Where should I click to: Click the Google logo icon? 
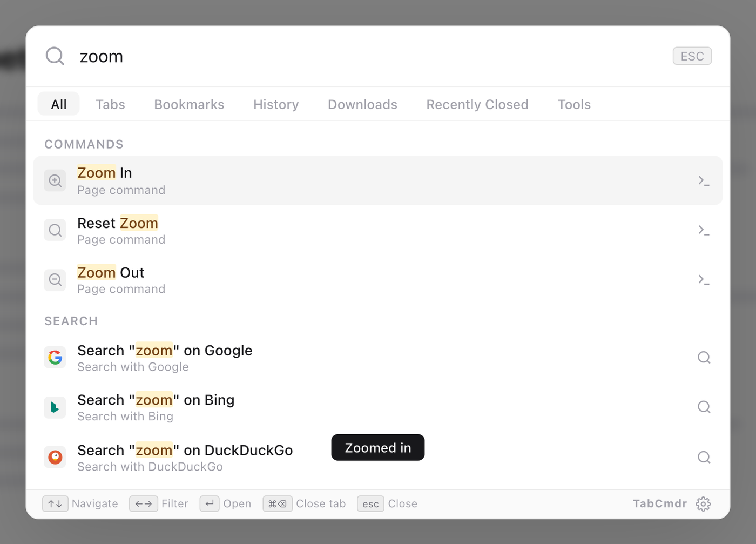pyautogui.click(x=55, y=357)
